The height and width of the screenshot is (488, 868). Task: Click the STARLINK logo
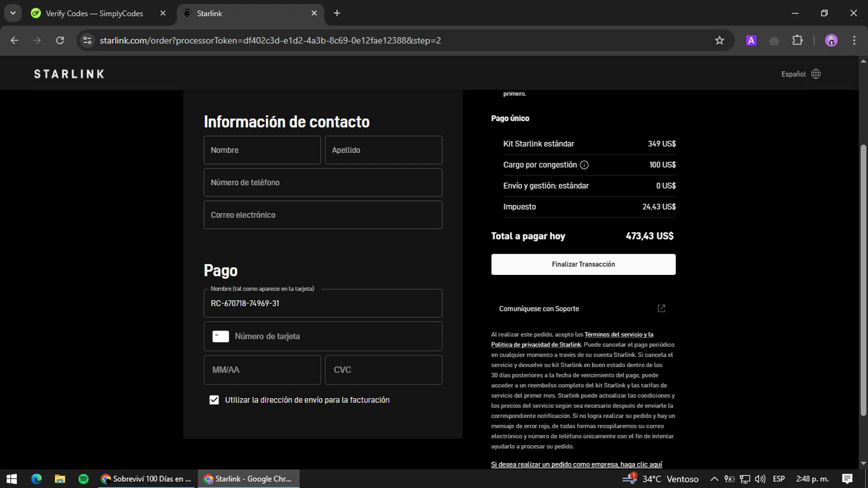(69, 74)
